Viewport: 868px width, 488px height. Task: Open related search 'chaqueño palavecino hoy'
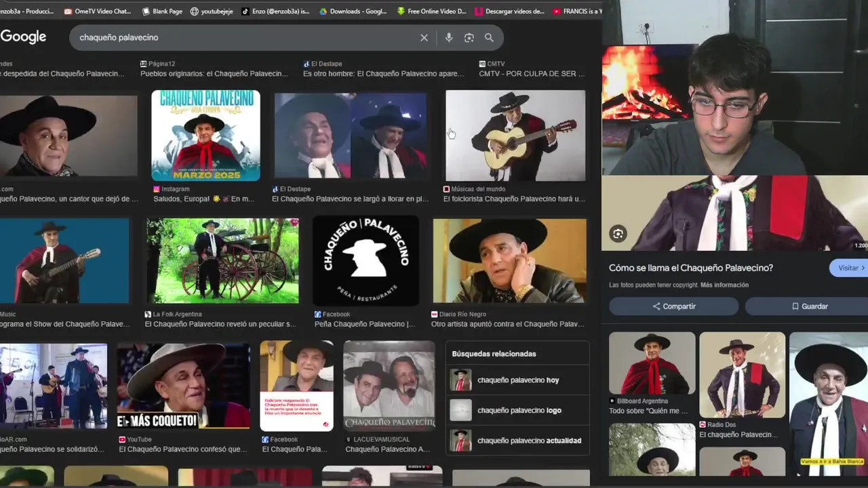(x=518, y=380)
